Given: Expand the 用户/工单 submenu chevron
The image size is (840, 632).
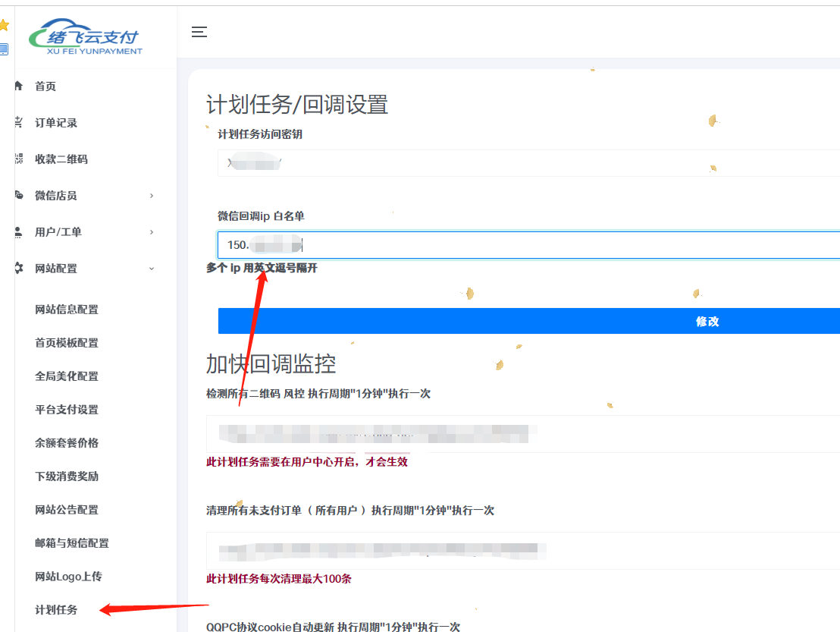Looking at the screenshot, I should pyautogui.click(x=151, y=231).
